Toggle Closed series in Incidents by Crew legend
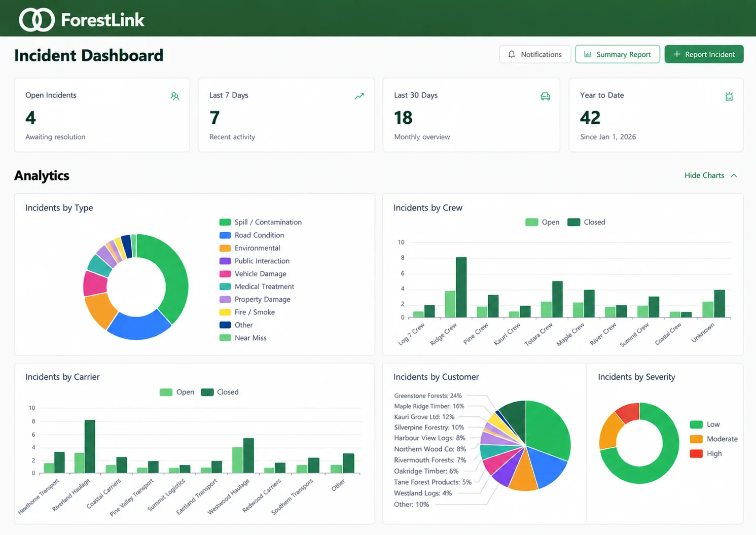Screen dimensions: 756x535 [587, 222]
